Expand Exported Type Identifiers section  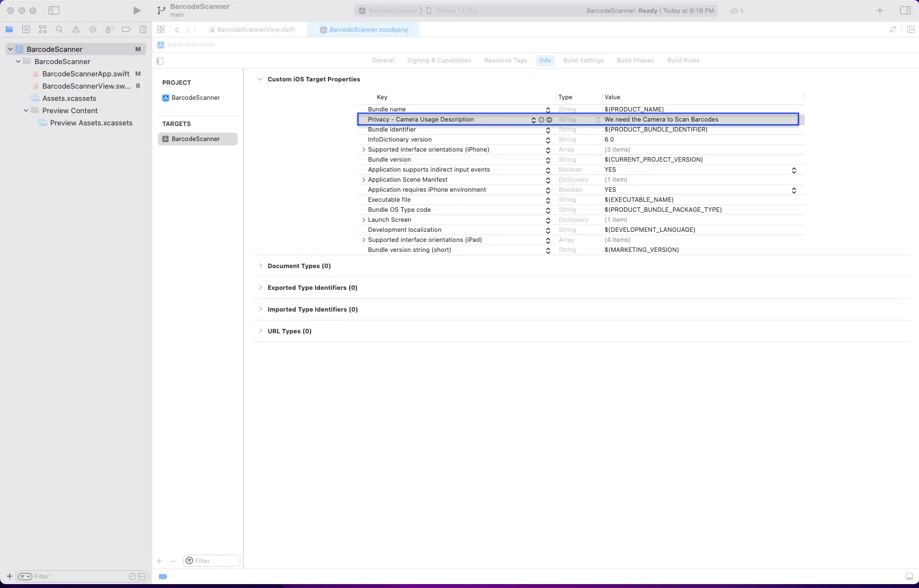260,288
